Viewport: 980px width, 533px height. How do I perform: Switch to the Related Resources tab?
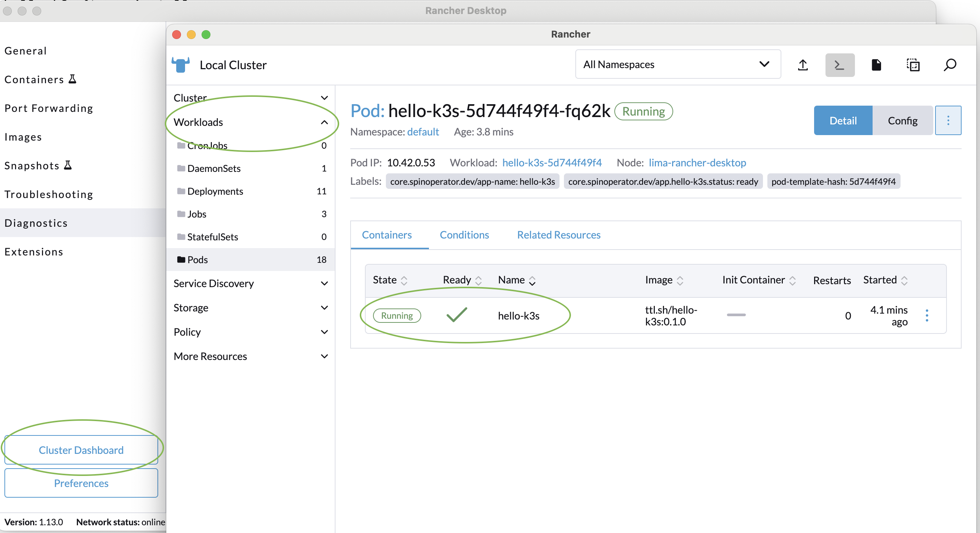point(559,234)
